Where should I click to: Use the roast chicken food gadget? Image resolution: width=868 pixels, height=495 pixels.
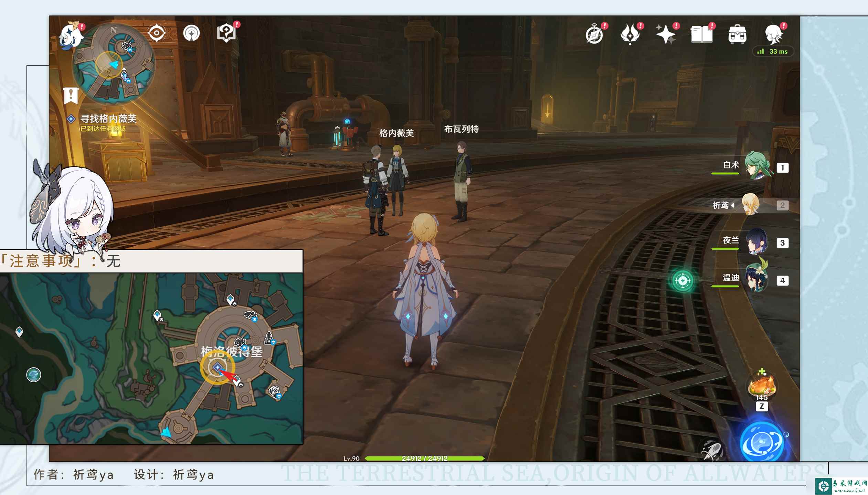click(x=762, y=385)
